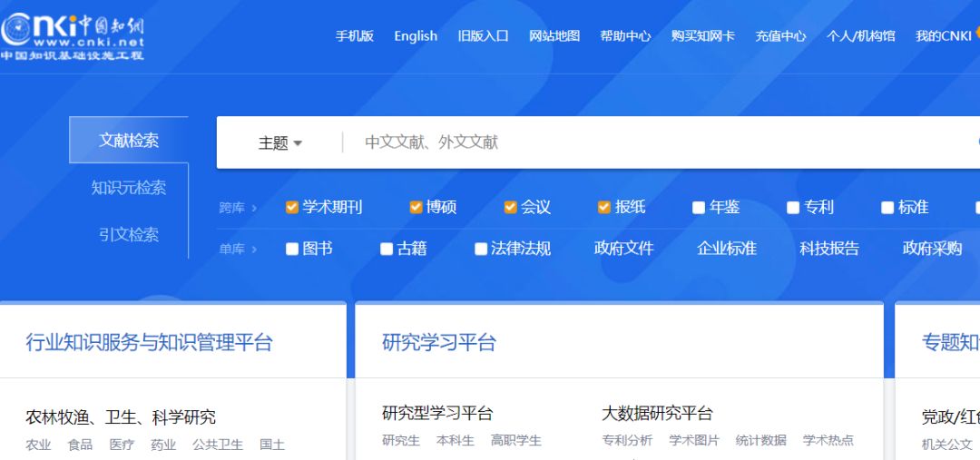Click 农林牧渔、卫生、科学研究 category
980x460 pixels.
tap(121, 416)
